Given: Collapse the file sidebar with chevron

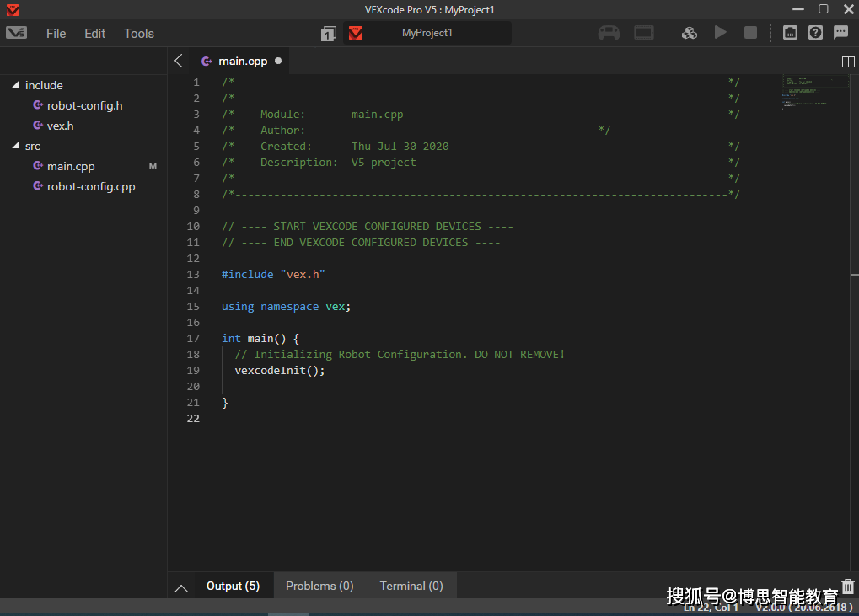Looking at the screenshot, I should [178, 61].
